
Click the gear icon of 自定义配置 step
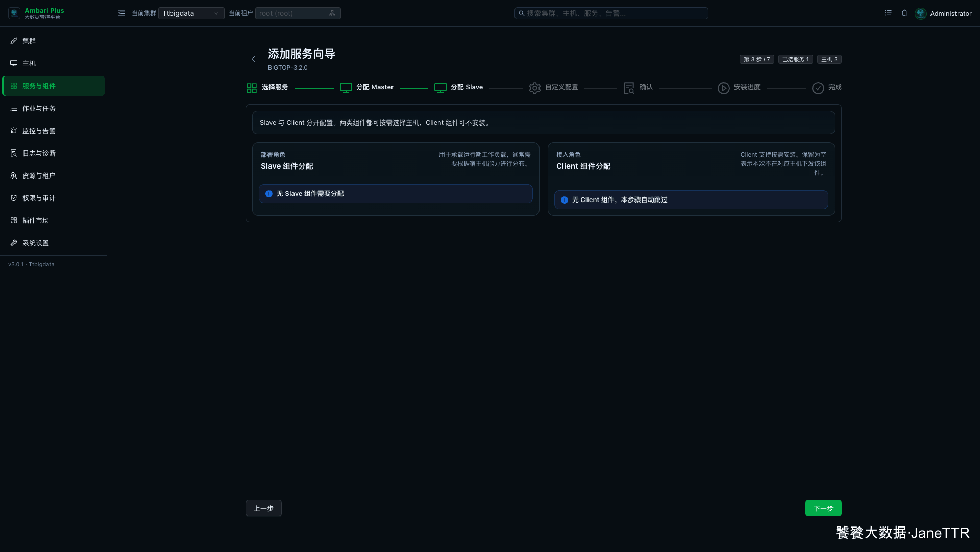coord(535,88)
